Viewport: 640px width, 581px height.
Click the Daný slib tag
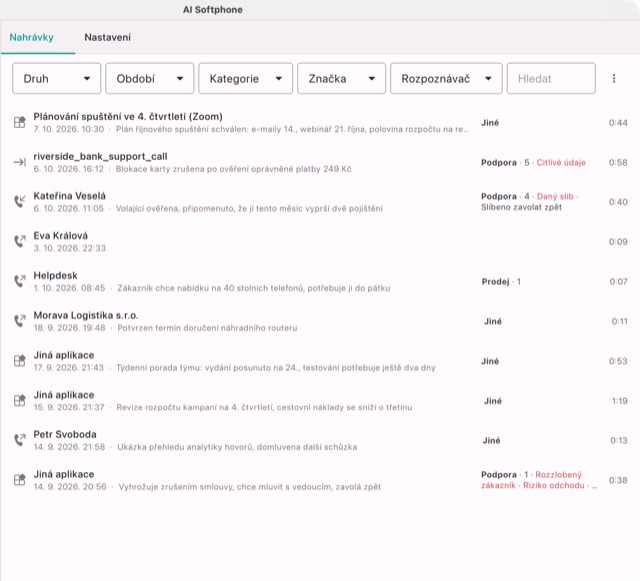click(555, 196)
